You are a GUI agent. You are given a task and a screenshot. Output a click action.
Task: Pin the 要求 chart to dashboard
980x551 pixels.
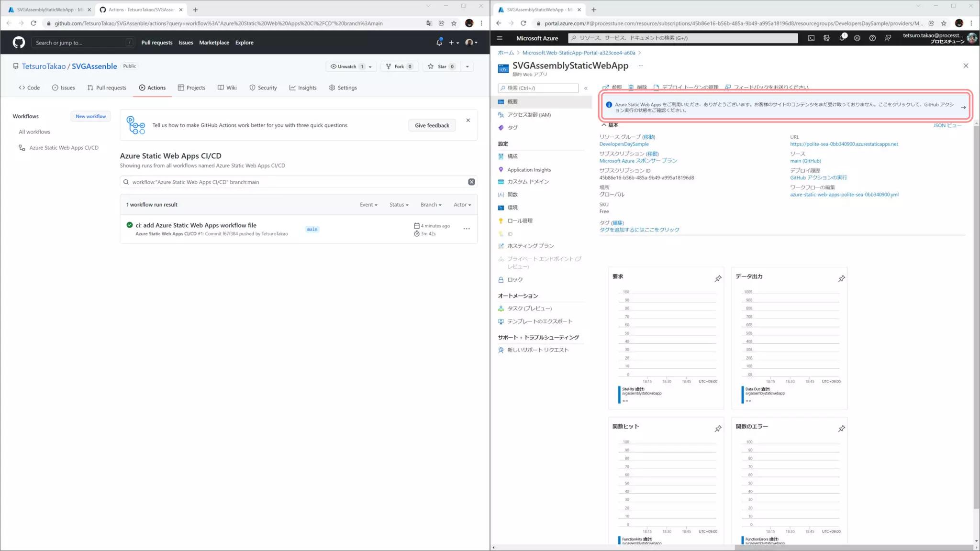718,278
